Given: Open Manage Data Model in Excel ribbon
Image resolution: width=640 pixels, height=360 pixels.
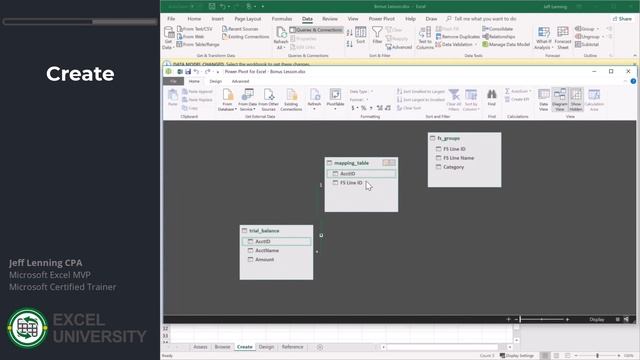Looking at the screenshot, I should pos(506,44).
